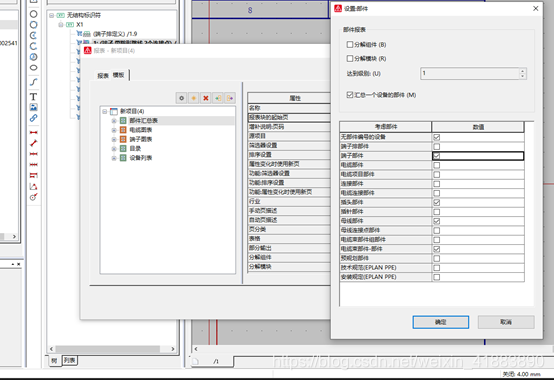Click the 达到级别 input field
Image resolution: width=554 pixels, height=380 pixels.
coord(470,73)
